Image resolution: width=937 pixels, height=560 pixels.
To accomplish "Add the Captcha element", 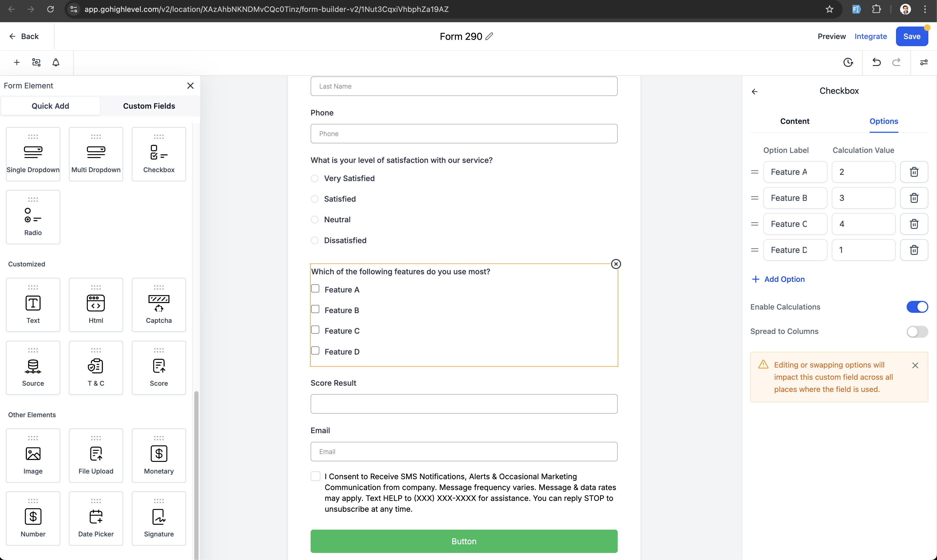I will coord(159,305).
